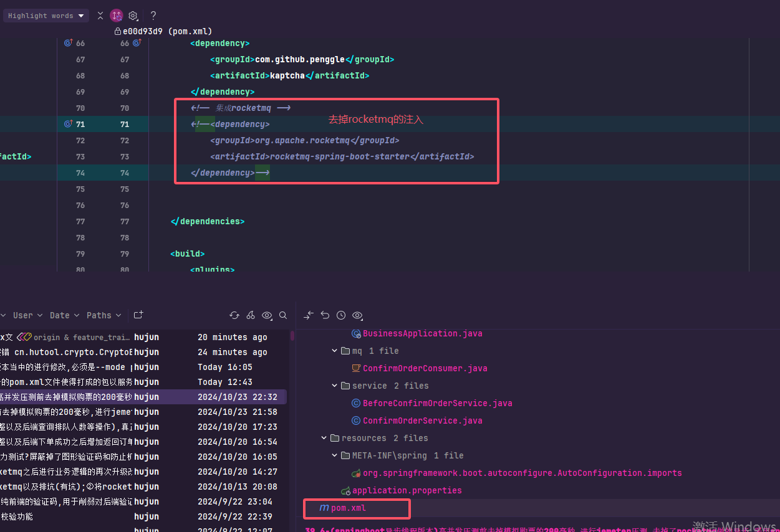Click the org.apache.rocketmq groupId line

[305, 140]
